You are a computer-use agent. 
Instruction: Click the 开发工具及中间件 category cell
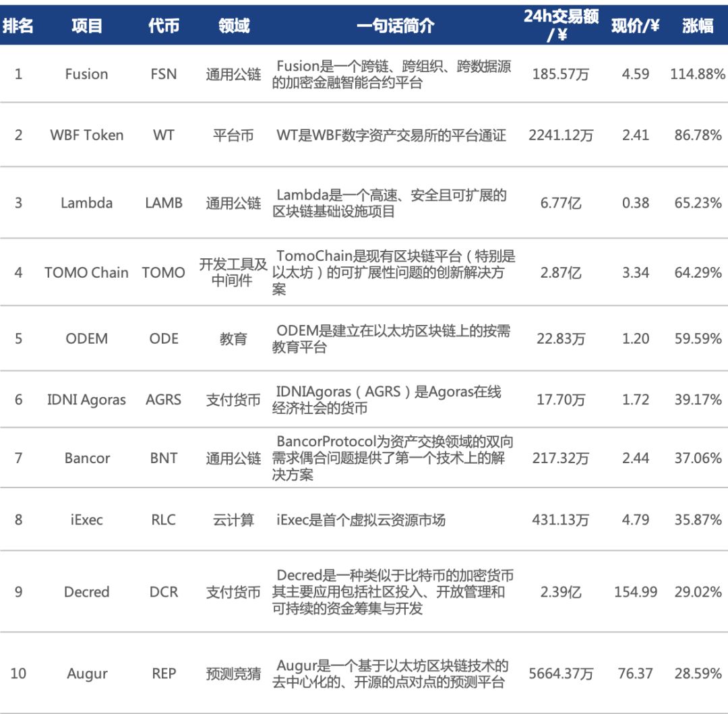click(x=233, y=272)
